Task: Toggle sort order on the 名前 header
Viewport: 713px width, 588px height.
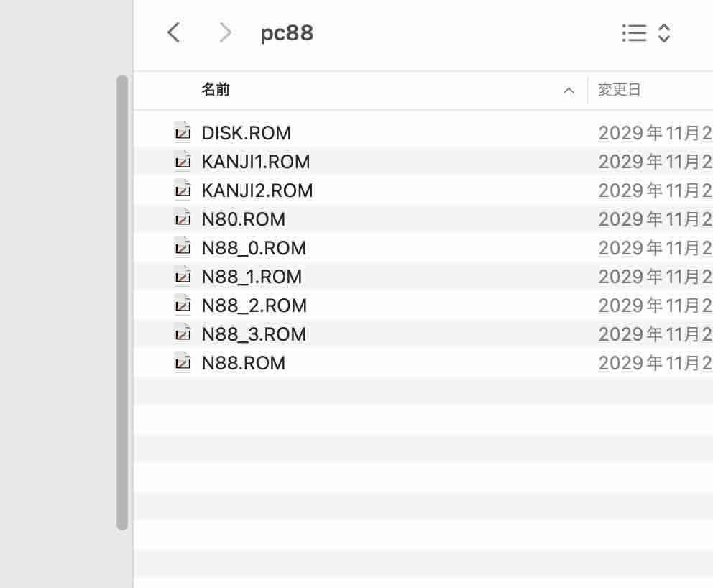Action: pyautogui.click(x=216, y=90)
